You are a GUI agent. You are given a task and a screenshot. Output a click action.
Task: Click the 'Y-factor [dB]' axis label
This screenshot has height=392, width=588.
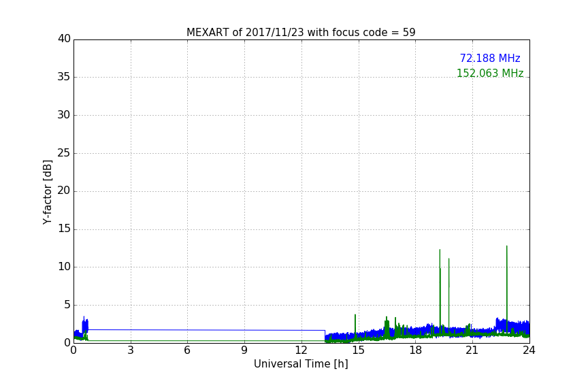click(x=47, y=192)
